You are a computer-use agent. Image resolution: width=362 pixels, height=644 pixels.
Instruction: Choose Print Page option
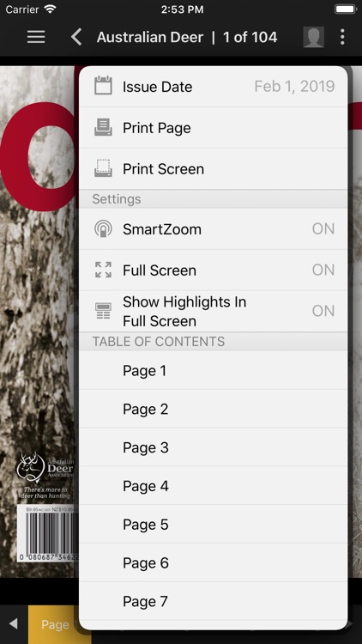click(213, 128)
